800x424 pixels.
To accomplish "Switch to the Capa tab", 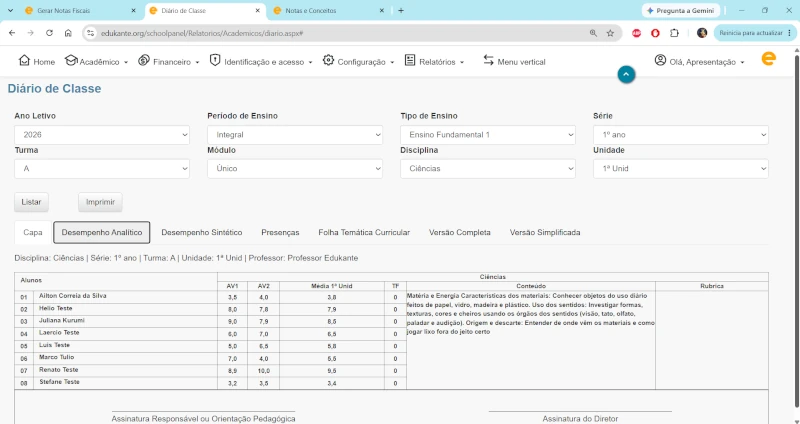I will [33, 232].
